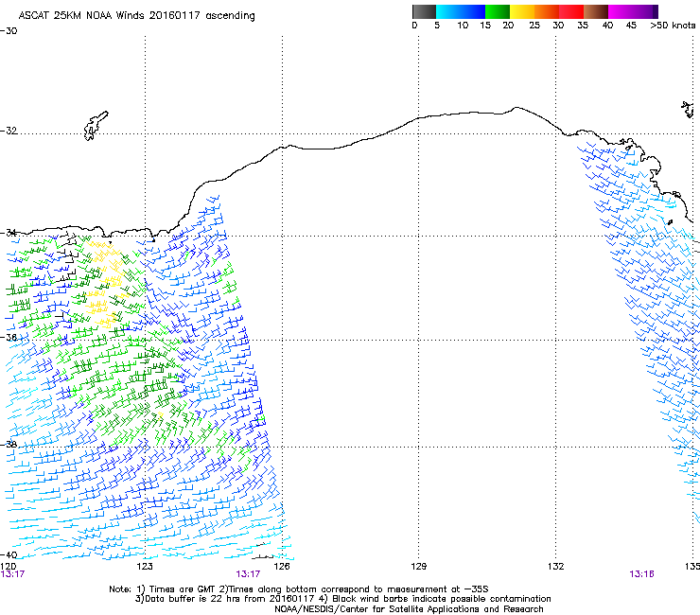Click the "35" label under the color scale
Image resolution: width=700 pixels, height=615 pixels.
(x=583, y=26)
